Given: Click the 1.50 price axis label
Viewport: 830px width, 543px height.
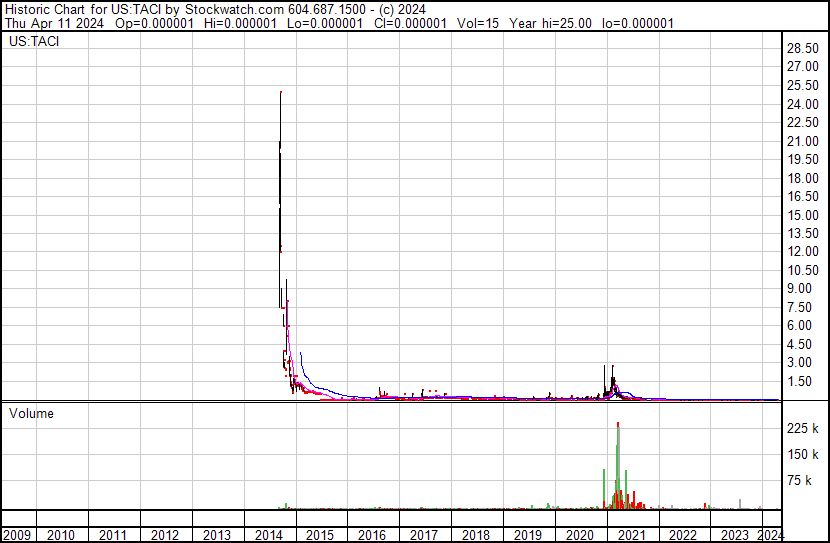Looking at the screenshot, I should [799, 382].
